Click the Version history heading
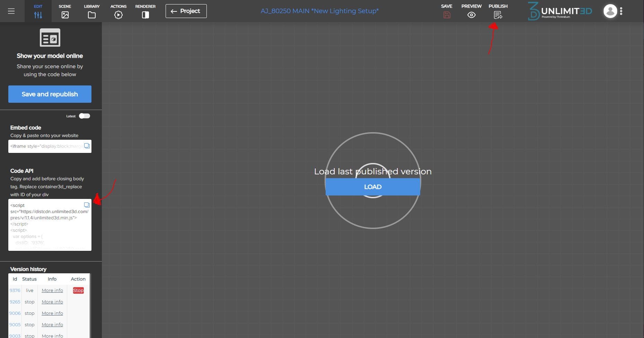 [x=28, y=269]
